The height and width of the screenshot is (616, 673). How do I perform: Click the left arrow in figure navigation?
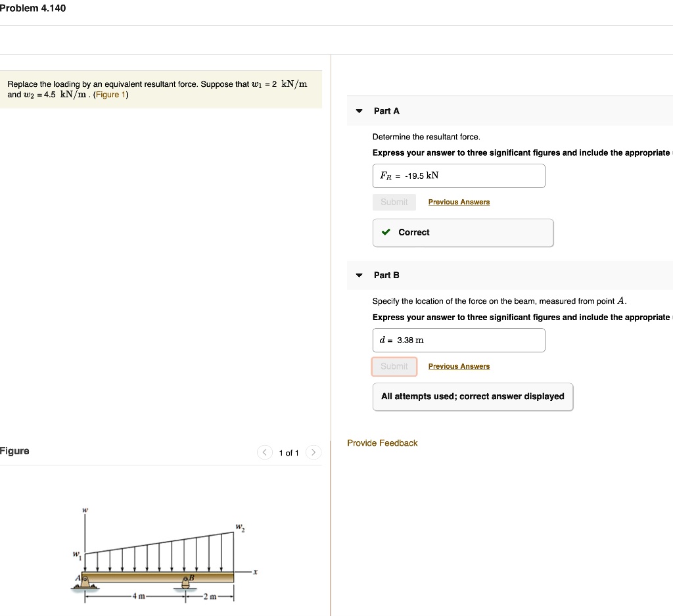click(x=264, y=452)
